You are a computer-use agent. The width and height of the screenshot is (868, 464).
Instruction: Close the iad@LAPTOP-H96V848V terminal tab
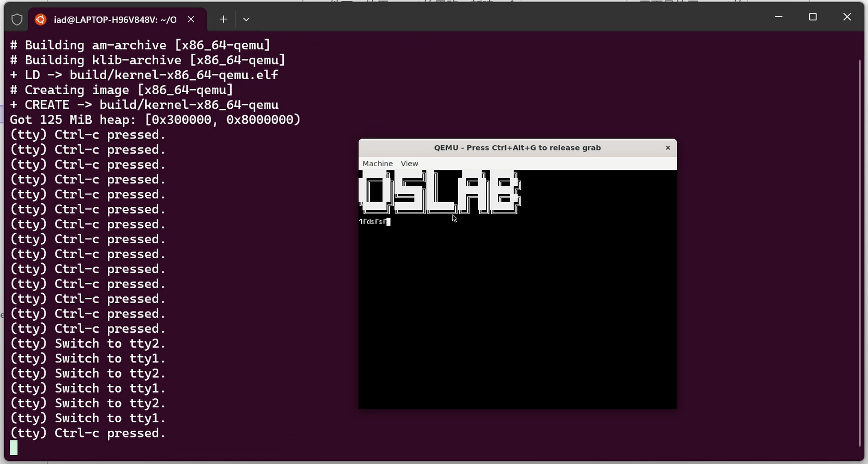[x=191, y=19]
